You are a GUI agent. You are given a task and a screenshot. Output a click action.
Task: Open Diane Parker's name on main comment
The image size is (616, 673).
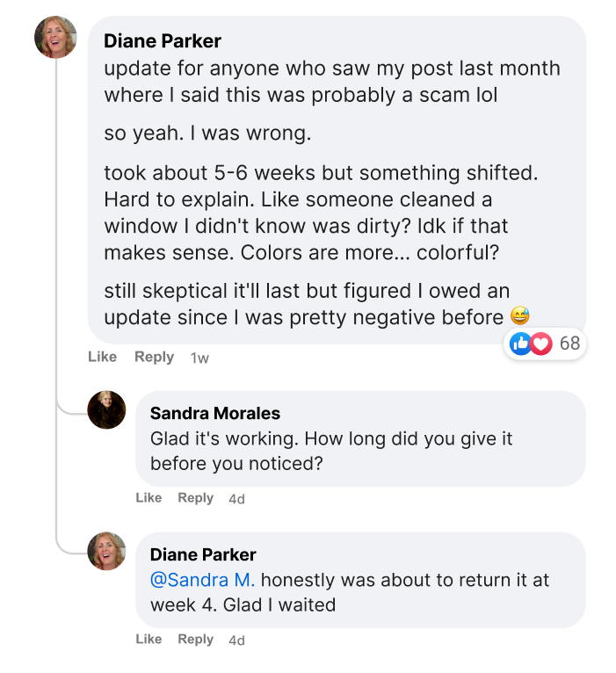(163, 41)
